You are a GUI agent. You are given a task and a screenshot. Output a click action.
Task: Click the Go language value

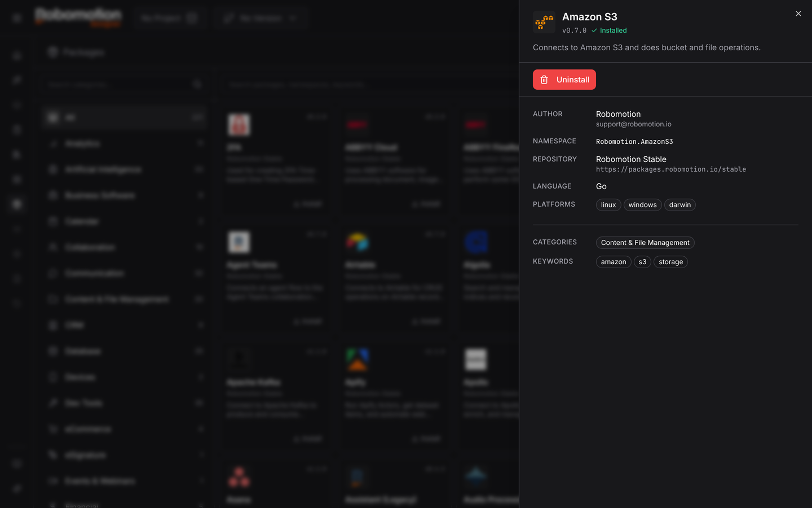(601, 186)
